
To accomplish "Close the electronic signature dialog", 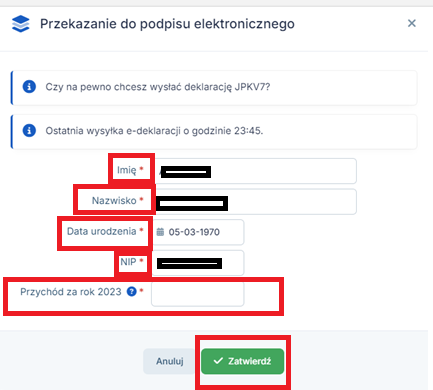I will click(412, 23).
